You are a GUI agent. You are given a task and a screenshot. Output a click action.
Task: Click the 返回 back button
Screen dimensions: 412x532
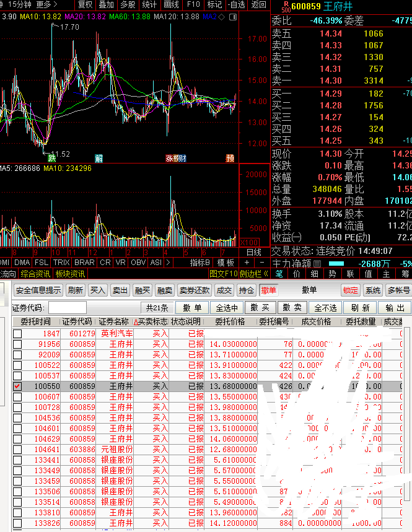(258, 4)
